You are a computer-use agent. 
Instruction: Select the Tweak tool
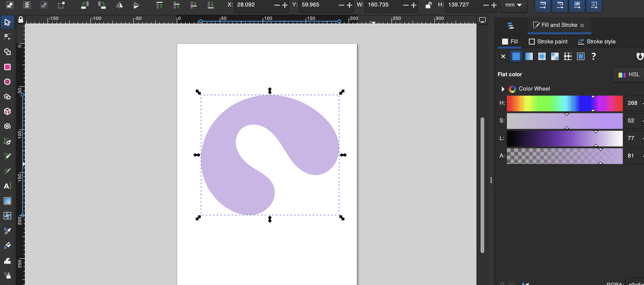(x=7, y=261)
